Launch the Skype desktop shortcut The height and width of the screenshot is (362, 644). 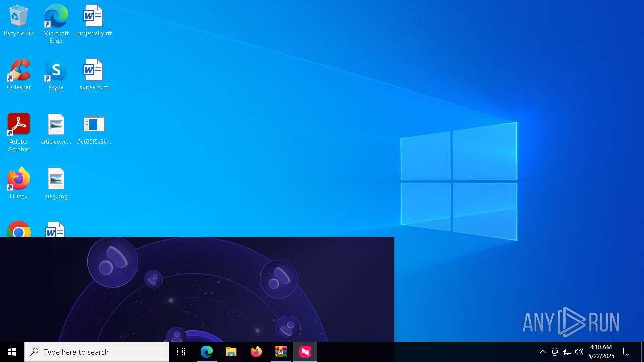click(56, 75)
